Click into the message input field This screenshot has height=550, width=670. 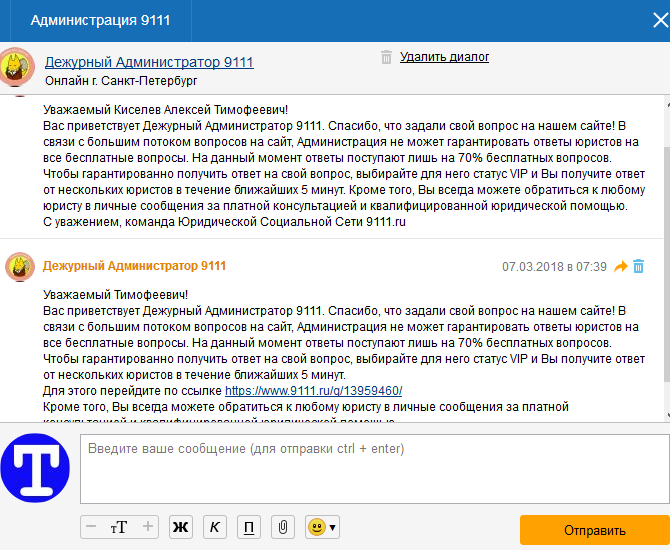pos(374,467)
